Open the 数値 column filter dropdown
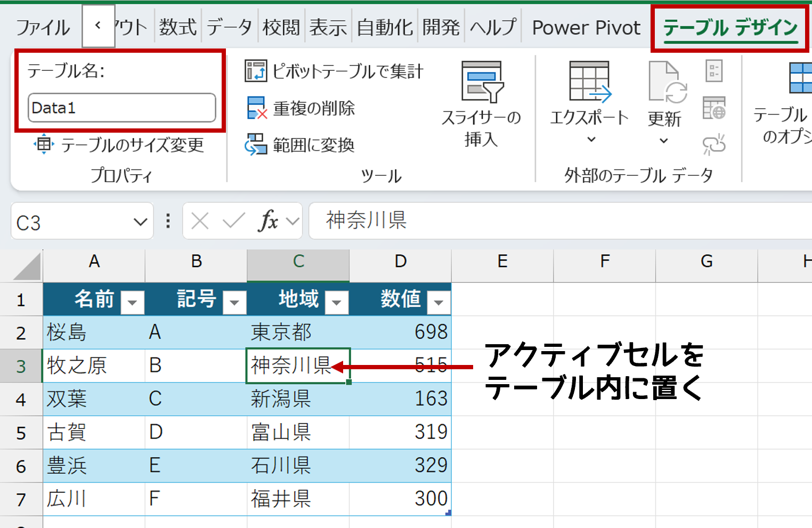Image resolution: width=812 pixels, height=528 pixels. coord(439,303)
